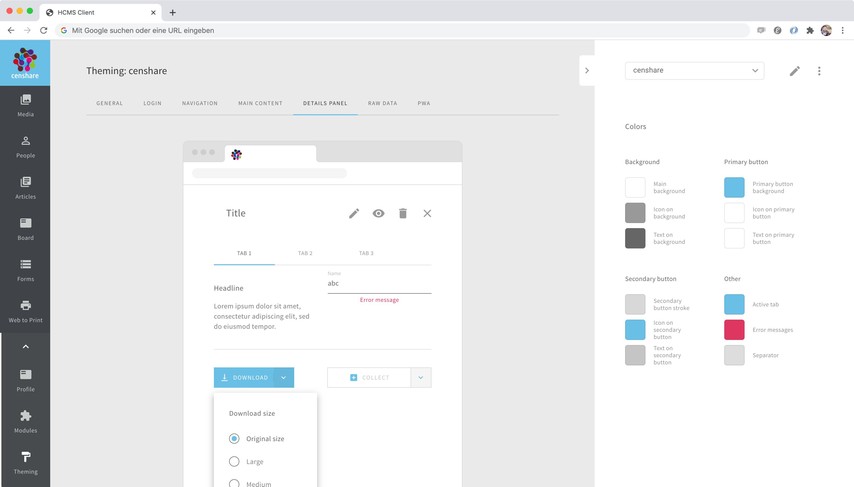Click the trash delete icon in preview
Image resolution: width=854 pixels, height=487 pixels.
[x=403, y=214]
